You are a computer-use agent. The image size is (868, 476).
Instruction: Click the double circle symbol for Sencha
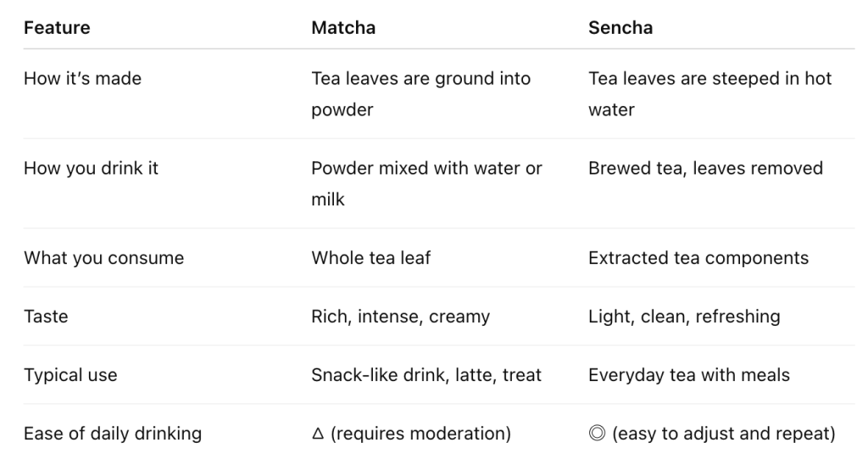(596, 434)
